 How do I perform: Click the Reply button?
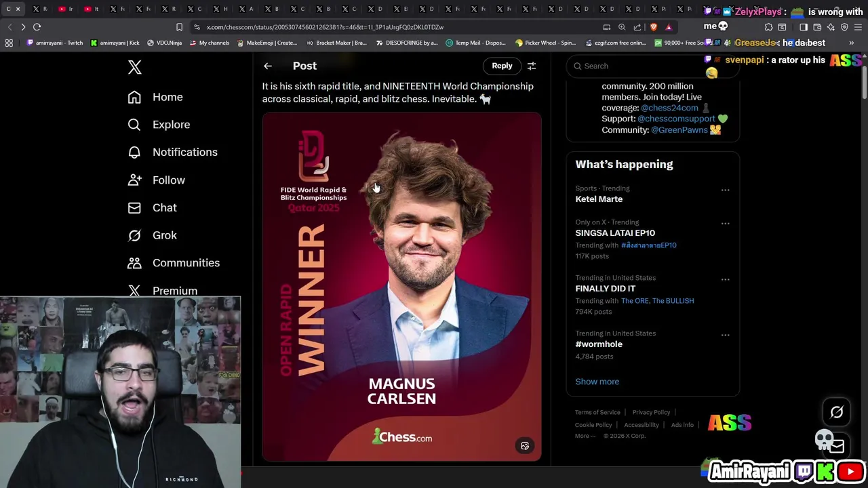[x=502, y=66]
